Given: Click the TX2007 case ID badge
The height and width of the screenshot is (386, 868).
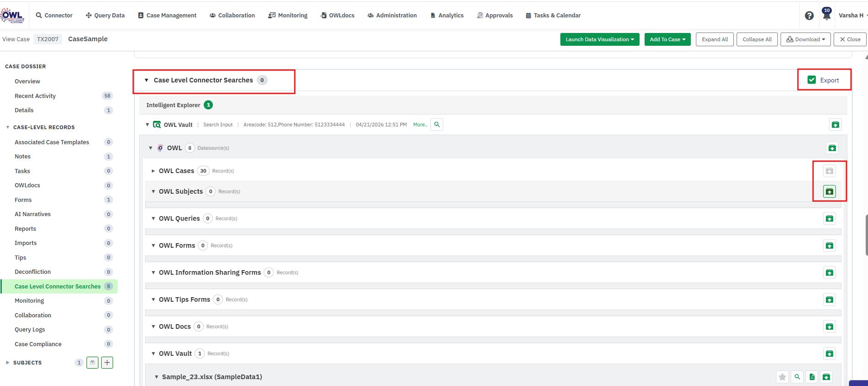Looking at the screenshot, I should (48, 39).
